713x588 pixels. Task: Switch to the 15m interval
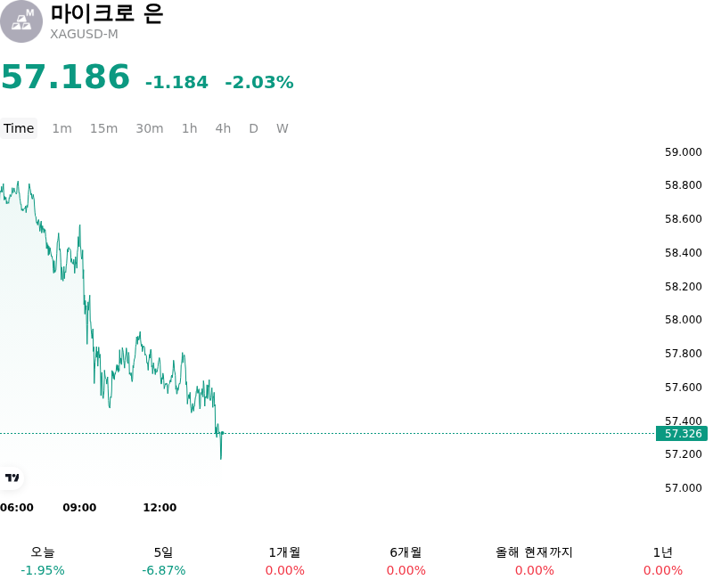pyautogui.click(x=103, y=128)
